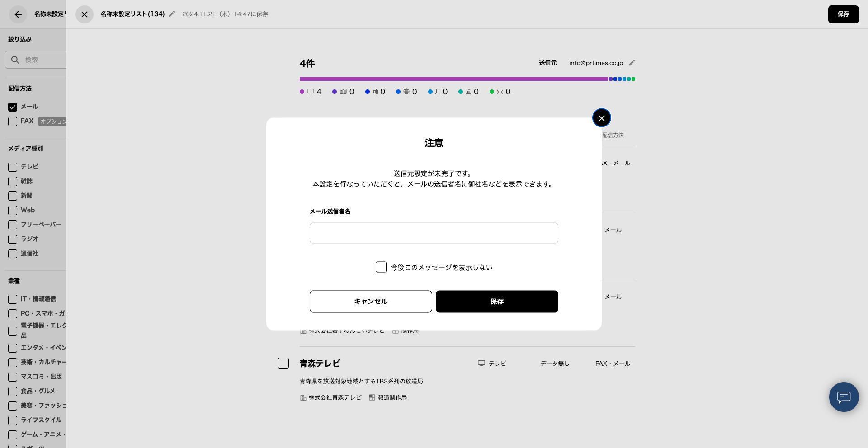Viewport: 868px width, 448px height.
Task: Select TV count icon in legend
Action: (x=311, y=92)
